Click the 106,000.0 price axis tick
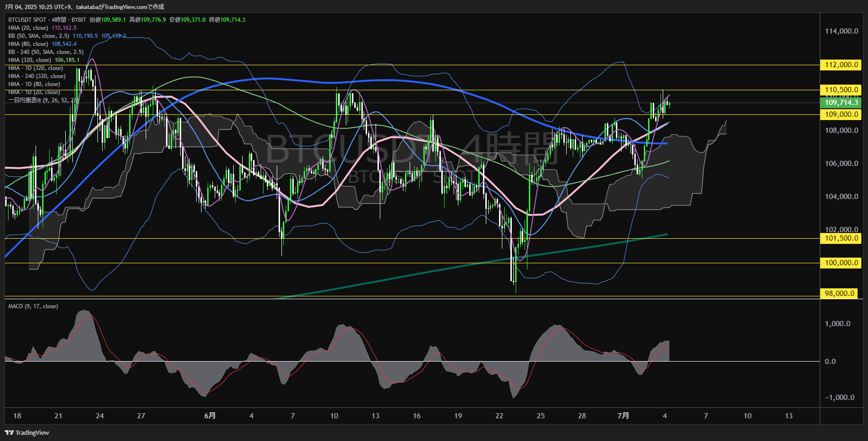 [x=842, y=164]
